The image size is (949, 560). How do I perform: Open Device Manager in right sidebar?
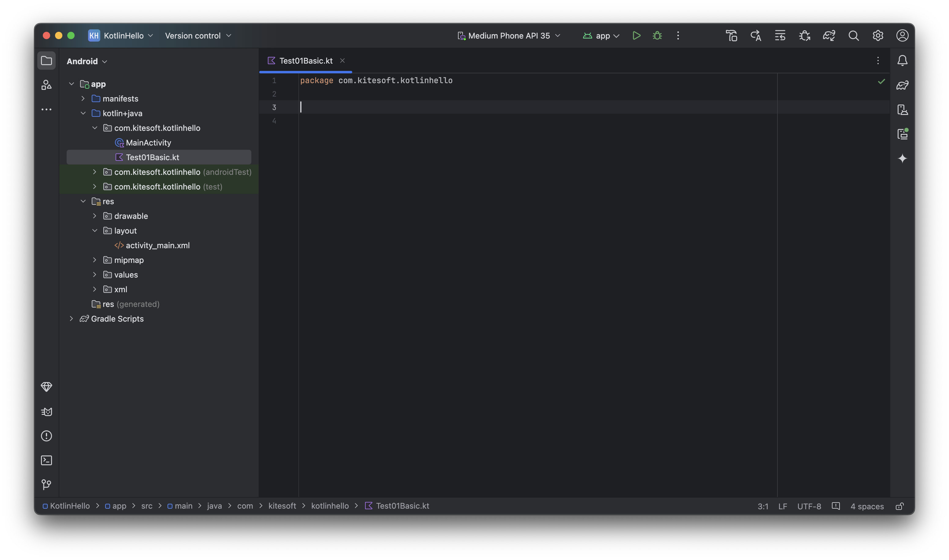902,110
